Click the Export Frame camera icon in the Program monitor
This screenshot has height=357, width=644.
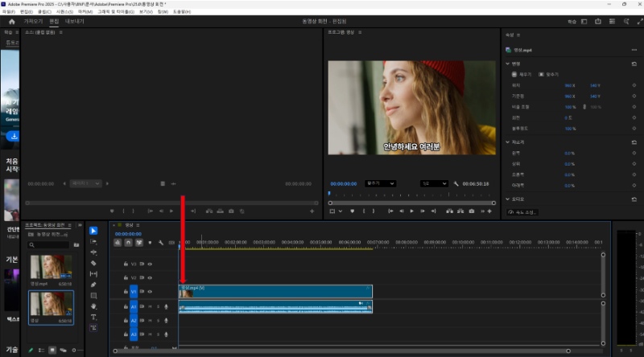pos(473,211)
